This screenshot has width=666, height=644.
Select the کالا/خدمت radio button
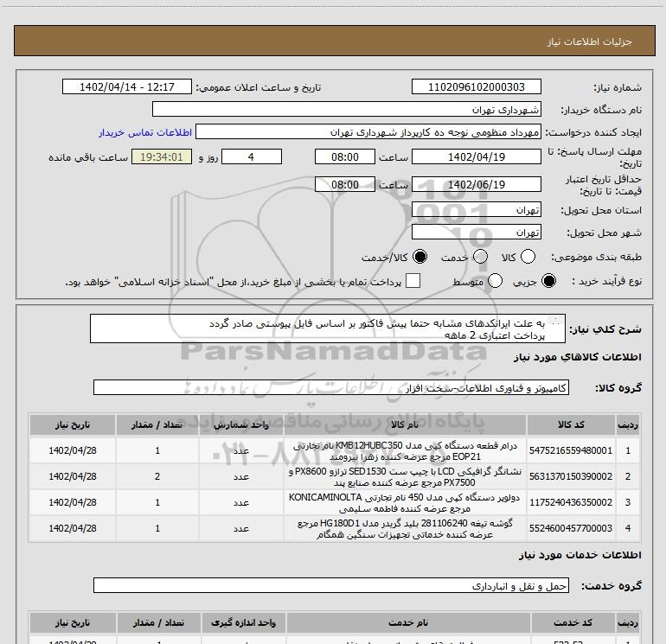pyautogui.click(x=420, y=257)
